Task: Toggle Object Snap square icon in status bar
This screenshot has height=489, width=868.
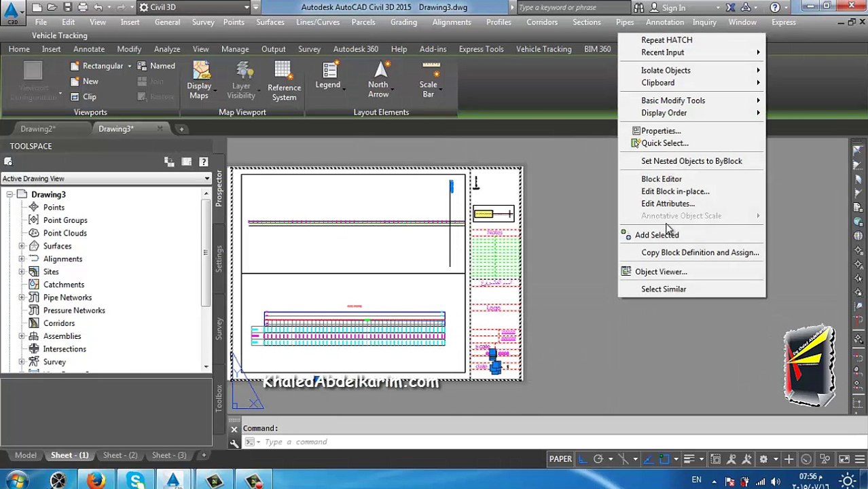Action: 665,460
